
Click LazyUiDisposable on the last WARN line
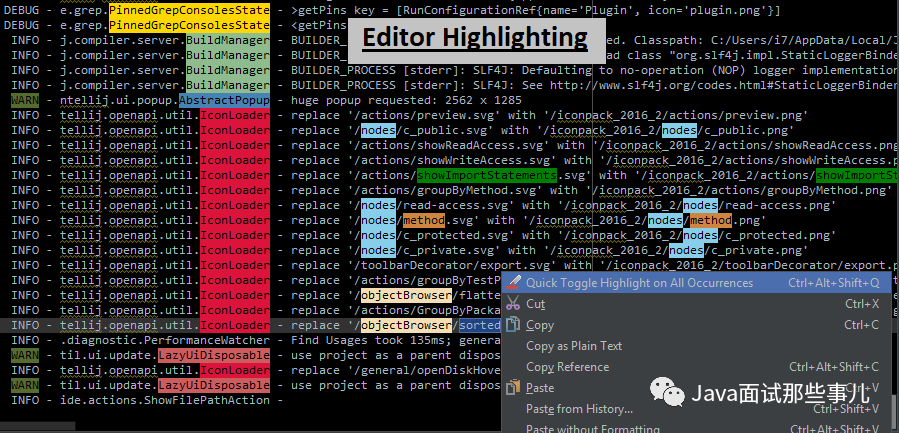[214, 385]
